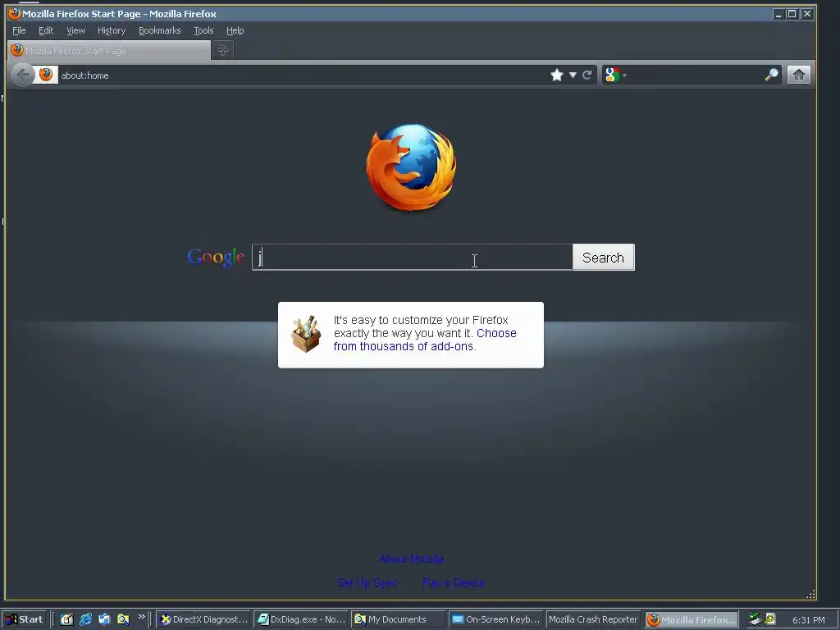Switch to Mozilla Crash Reporter taskbar button
Viewport: 840px width, 630px height.
pos(594,619)
